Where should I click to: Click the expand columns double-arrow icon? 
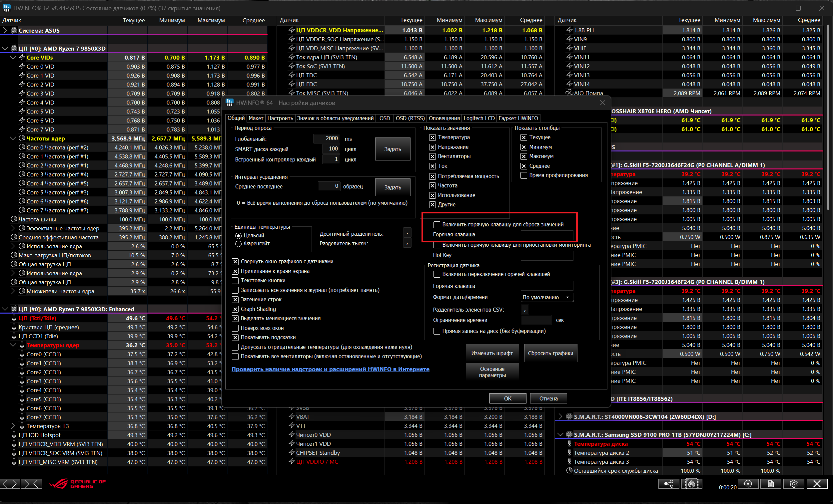click(9, 484)
